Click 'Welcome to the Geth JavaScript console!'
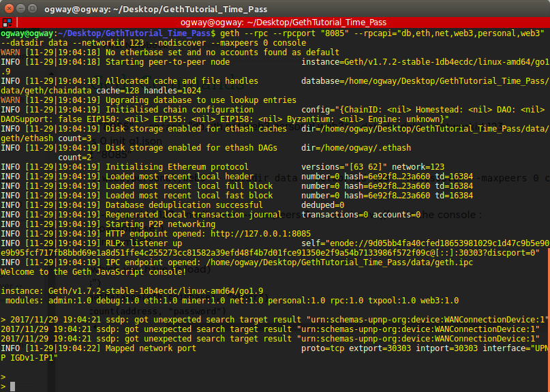Image resolution: width=550 pixels, height=392 pixels. point(93,272)
